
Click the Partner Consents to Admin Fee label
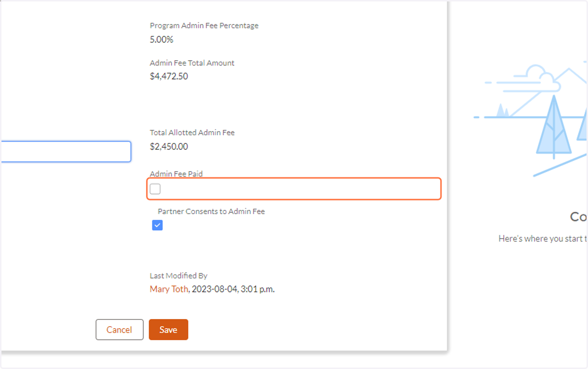pos(211,212)
